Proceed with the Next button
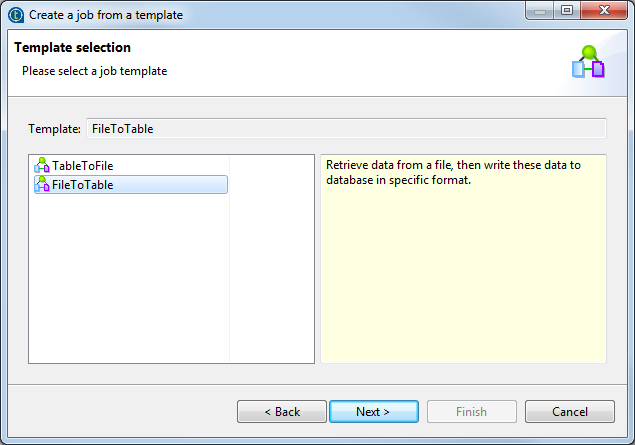 click(x=373, y=411)
